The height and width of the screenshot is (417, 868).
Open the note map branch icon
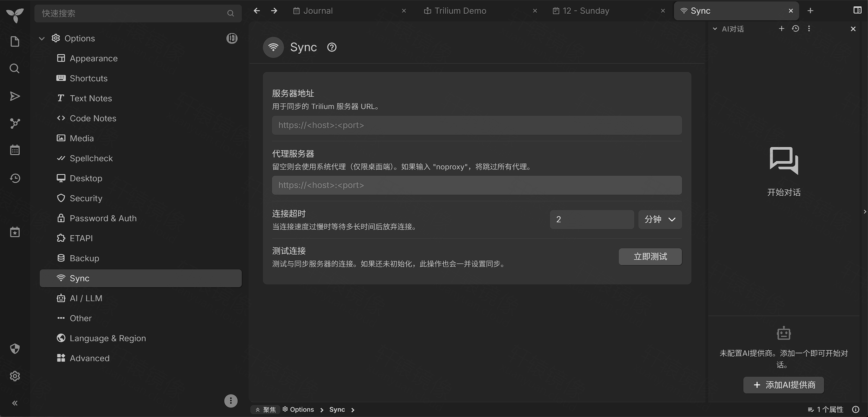pos(15,123)
